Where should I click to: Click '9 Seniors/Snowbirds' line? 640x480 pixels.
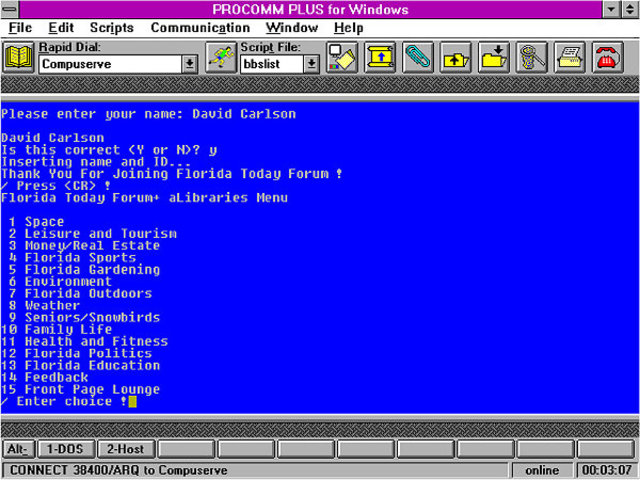(84, 318)
